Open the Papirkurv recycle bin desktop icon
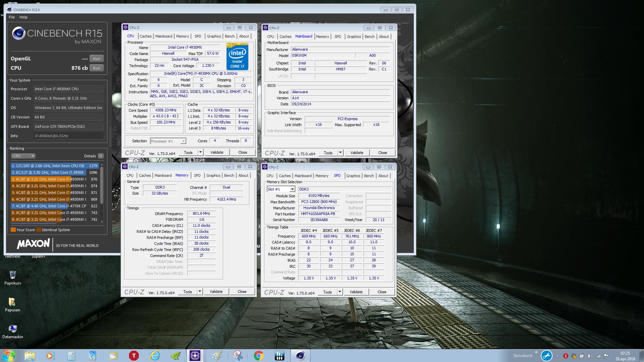Image resolution: width=644 pixels, height=362 pixels. pyautogui.click(x=13, y=278)
